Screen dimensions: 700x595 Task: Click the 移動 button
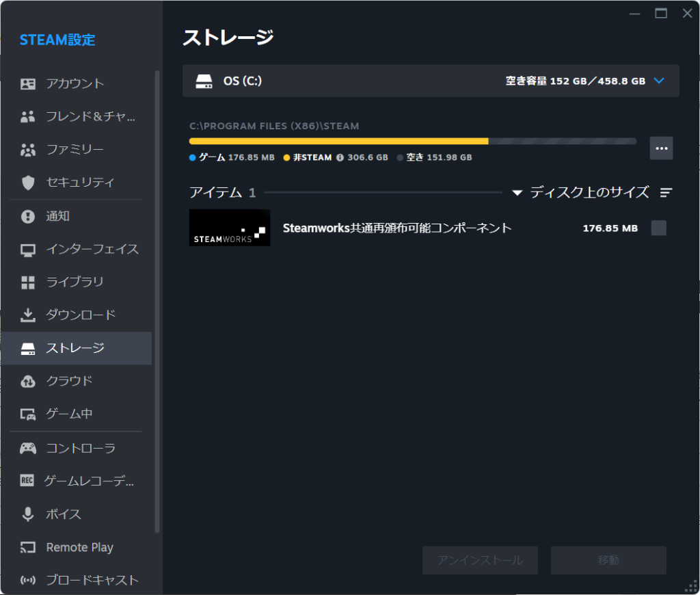click(x=608, y=560)
